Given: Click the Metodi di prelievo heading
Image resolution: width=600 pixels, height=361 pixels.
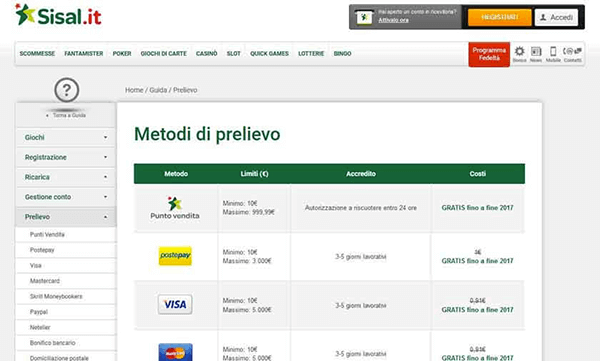Looking at the screenshot, I should (207, 134).
